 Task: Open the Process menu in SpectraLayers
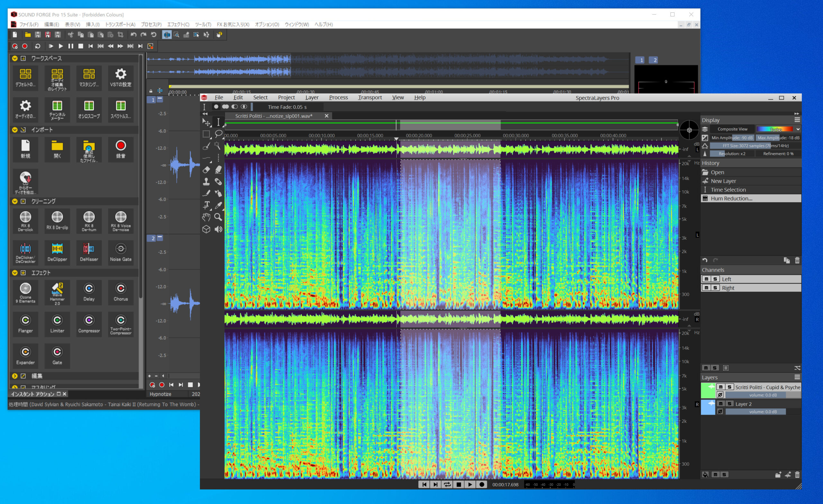(338, 97)
